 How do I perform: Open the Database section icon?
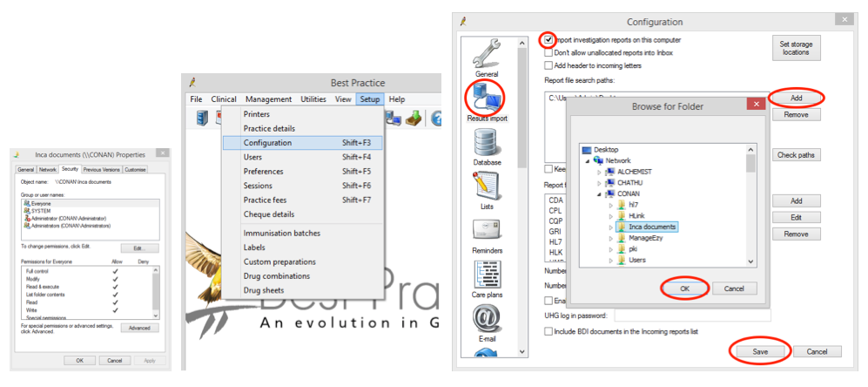tap(488, 142)
